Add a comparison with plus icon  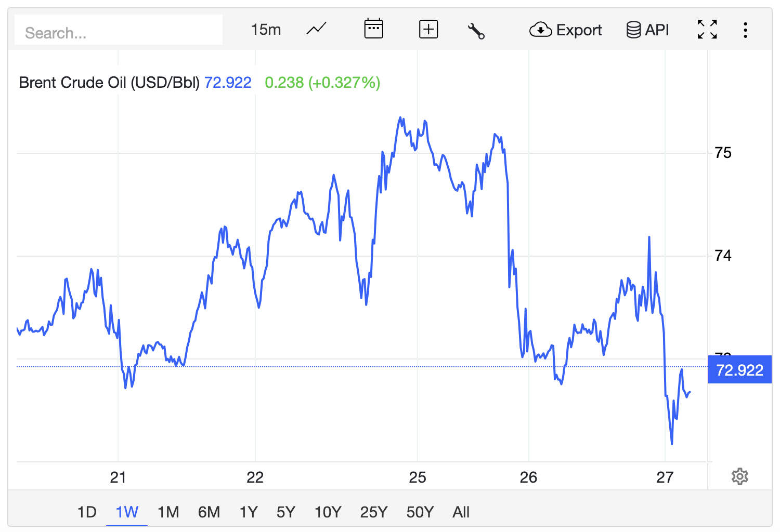click(428, 30)
